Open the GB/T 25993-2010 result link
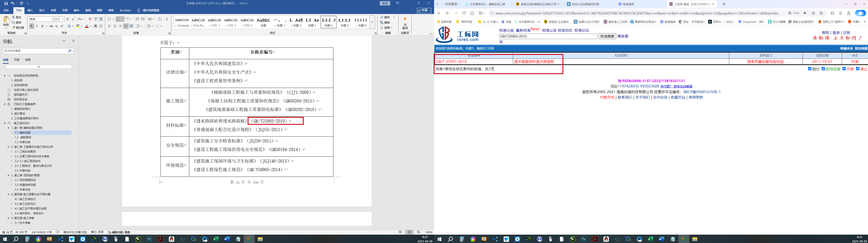The image size is (868, 243). pyautogui.click(x=451, y=61)
